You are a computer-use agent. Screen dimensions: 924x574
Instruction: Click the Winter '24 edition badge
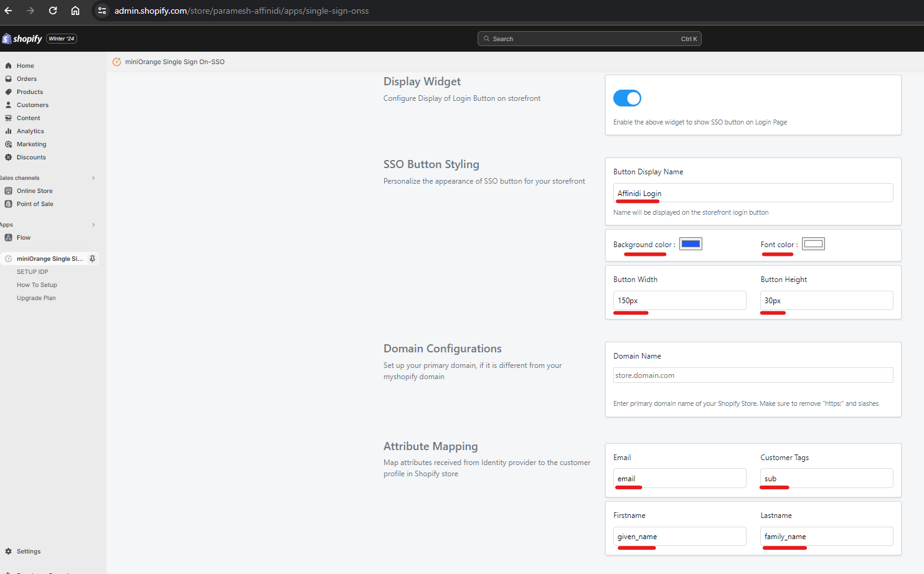[x=62, y=39]
